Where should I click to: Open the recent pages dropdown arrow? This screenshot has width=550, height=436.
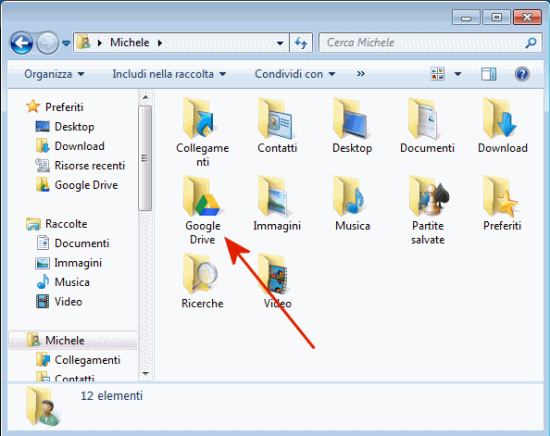click(66, 43)
